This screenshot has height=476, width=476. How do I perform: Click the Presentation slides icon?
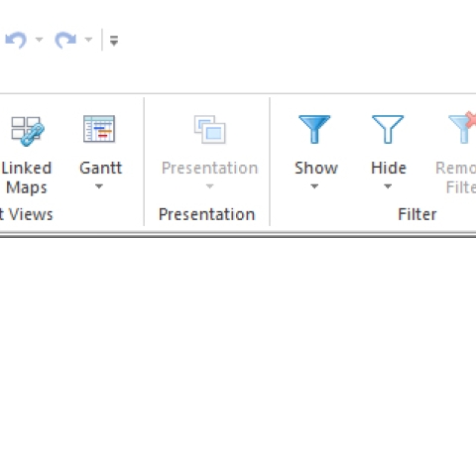point(210,129)
